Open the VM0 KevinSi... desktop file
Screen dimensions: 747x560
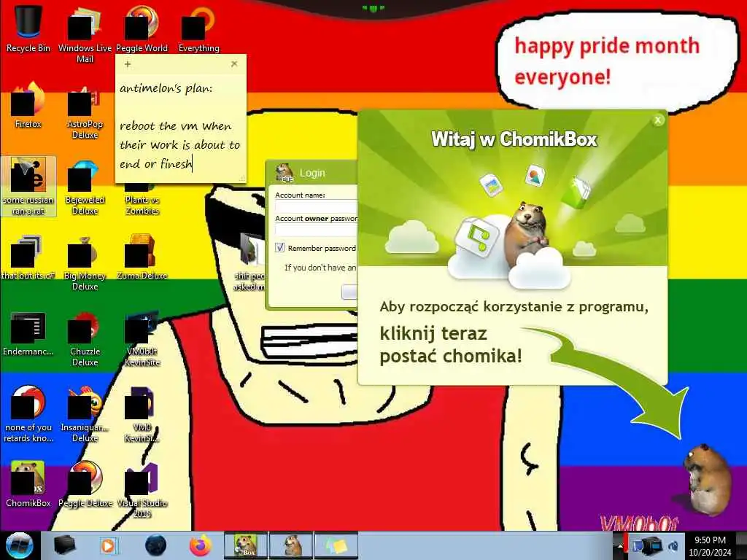click(142, 414)
